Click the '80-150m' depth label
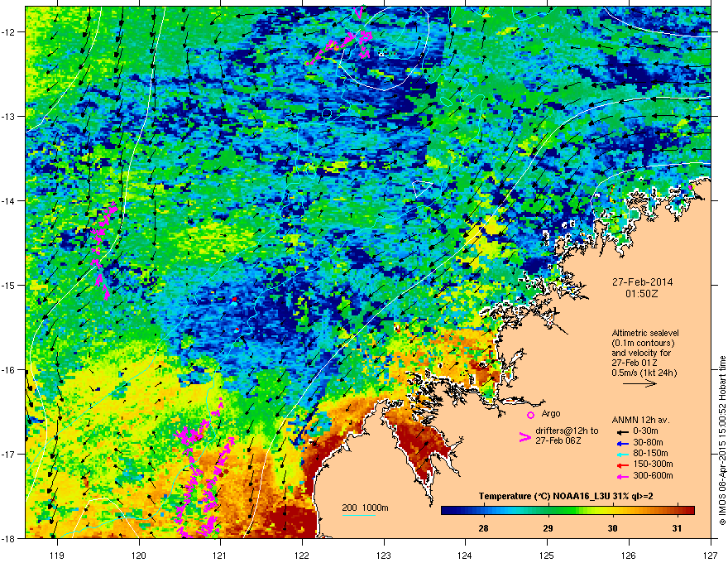The width and height of the screenshot is (728, 563). coord(650,453)
